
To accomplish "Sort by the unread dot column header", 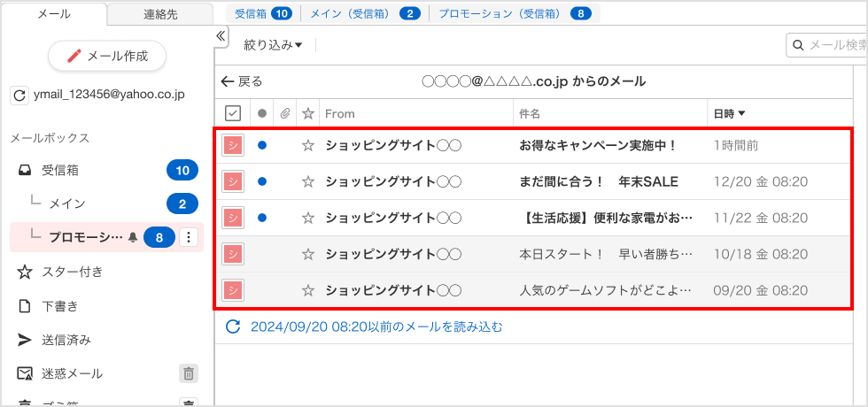I will (262, 113).
